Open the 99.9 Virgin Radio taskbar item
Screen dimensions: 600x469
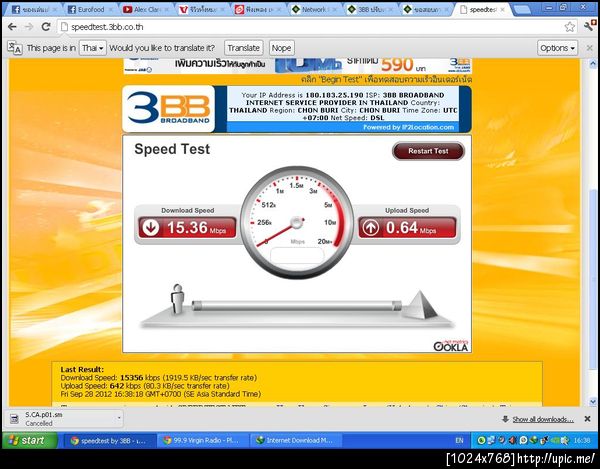coord(202,440)
